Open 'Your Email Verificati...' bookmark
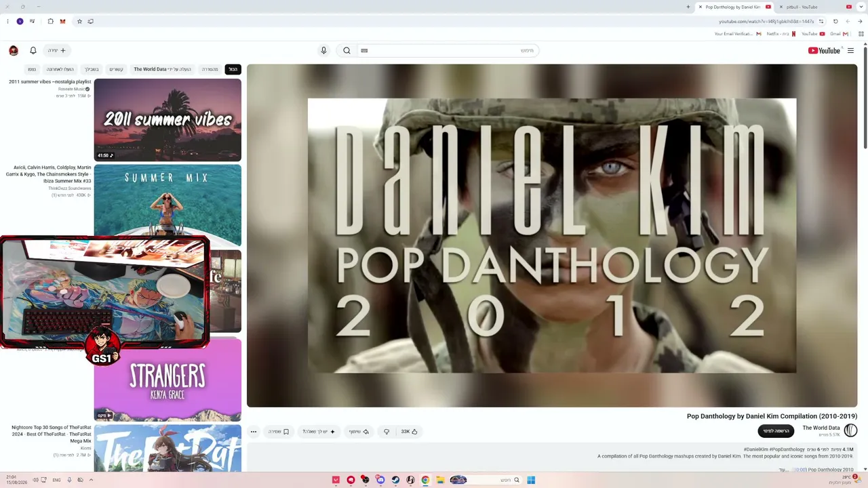 (738, 33)
